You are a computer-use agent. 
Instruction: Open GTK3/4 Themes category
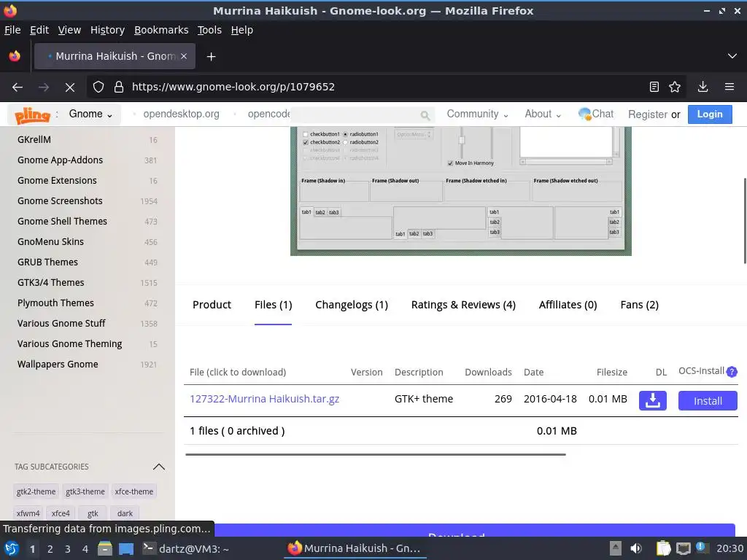pyautogui.click(x=50, y=282)
